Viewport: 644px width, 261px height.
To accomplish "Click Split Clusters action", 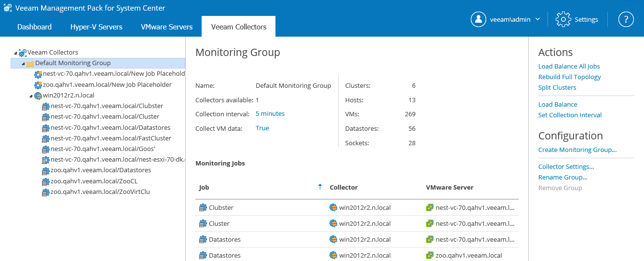I will pyautogui.click(x=557, y=88).
